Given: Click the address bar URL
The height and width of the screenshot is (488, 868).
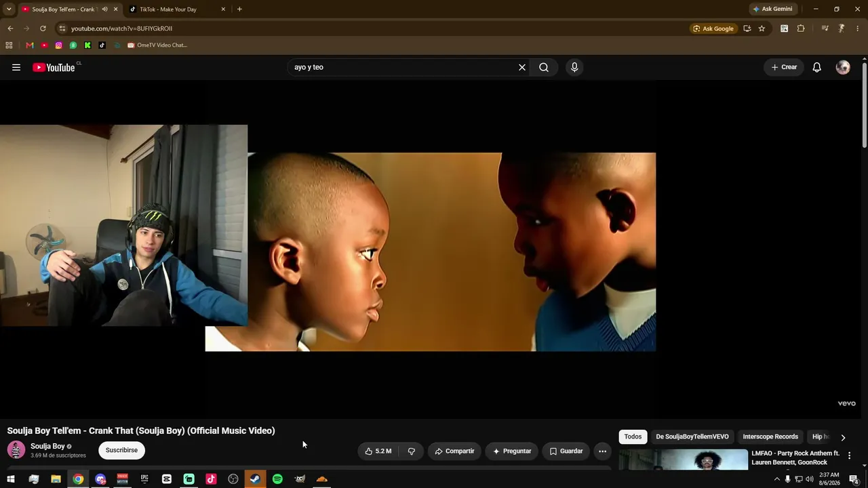Looking at the screenshot, I should [x=121, y=28].
